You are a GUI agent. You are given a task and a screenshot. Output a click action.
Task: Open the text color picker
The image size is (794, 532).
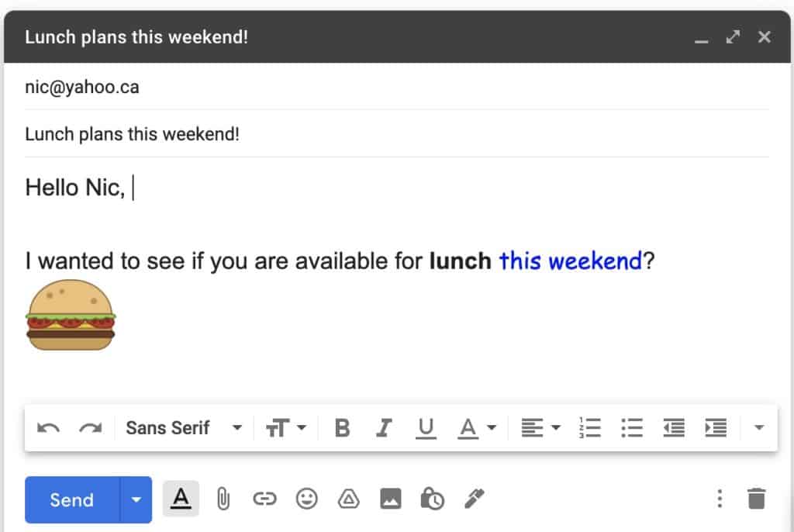(477, 428)
